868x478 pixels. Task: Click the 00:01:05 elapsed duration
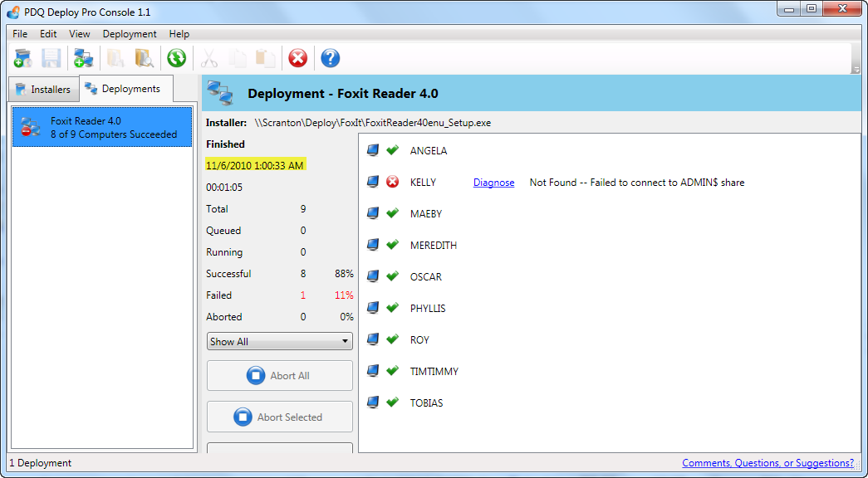pos(224,187)
